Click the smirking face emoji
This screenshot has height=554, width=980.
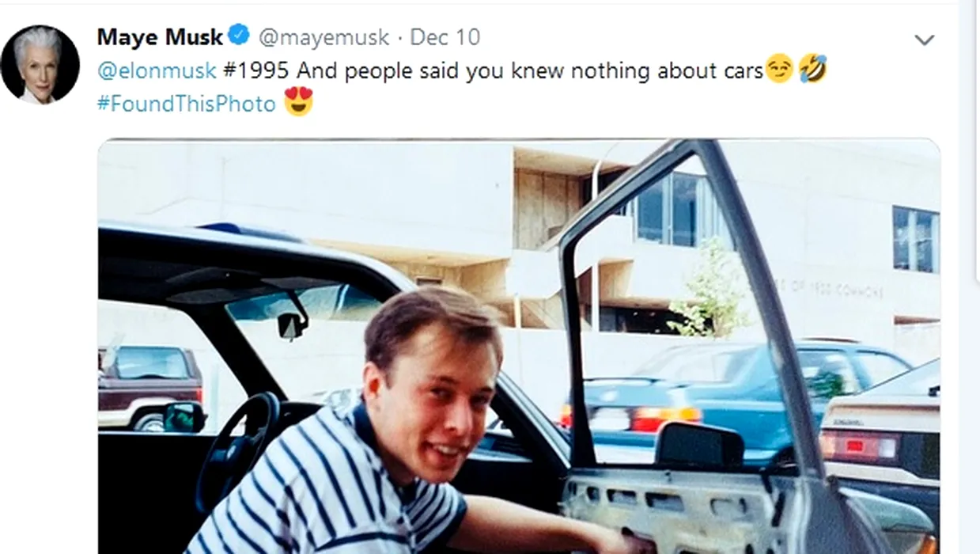(x=780, y=71)
